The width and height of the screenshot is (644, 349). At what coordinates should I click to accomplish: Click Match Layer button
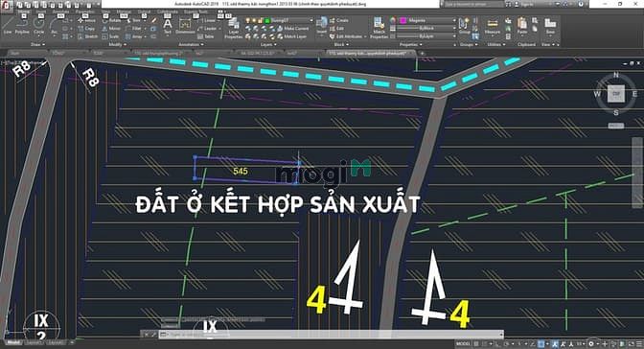point(292,36)
